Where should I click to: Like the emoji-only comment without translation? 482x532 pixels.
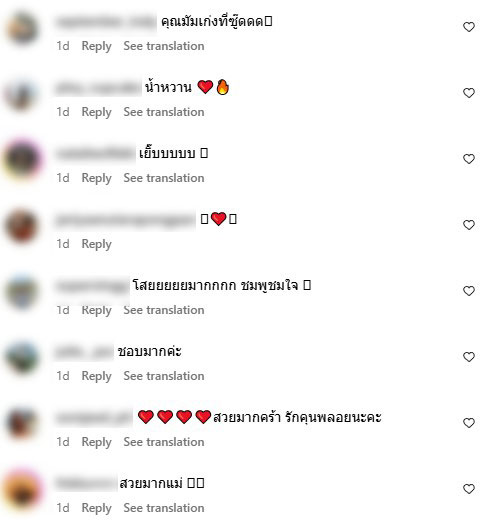coord(468,225)
